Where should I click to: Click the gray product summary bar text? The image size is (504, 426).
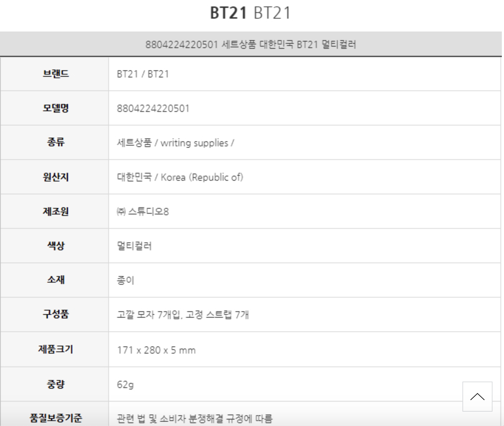tap(251, 44)
